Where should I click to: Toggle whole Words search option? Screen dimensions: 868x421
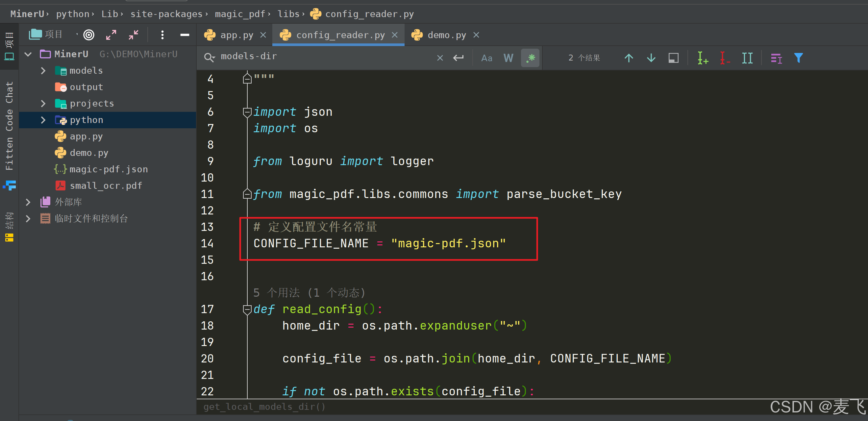(508, 58)
